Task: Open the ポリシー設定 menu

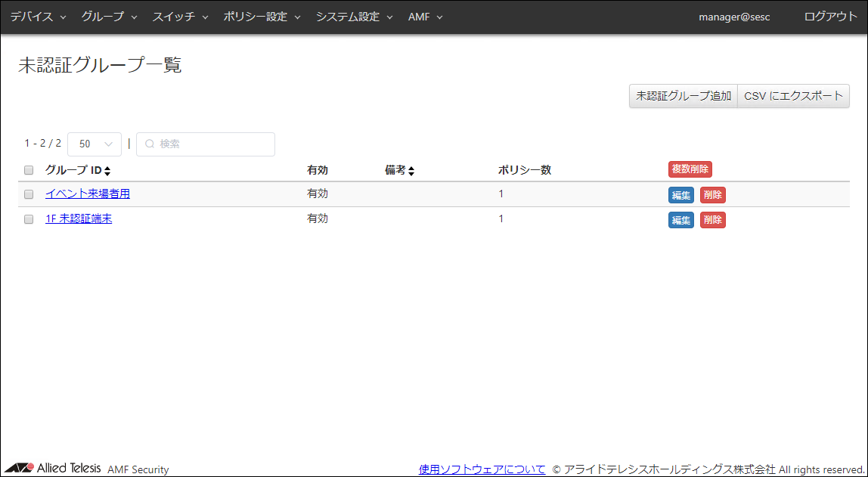Action: 262,17
